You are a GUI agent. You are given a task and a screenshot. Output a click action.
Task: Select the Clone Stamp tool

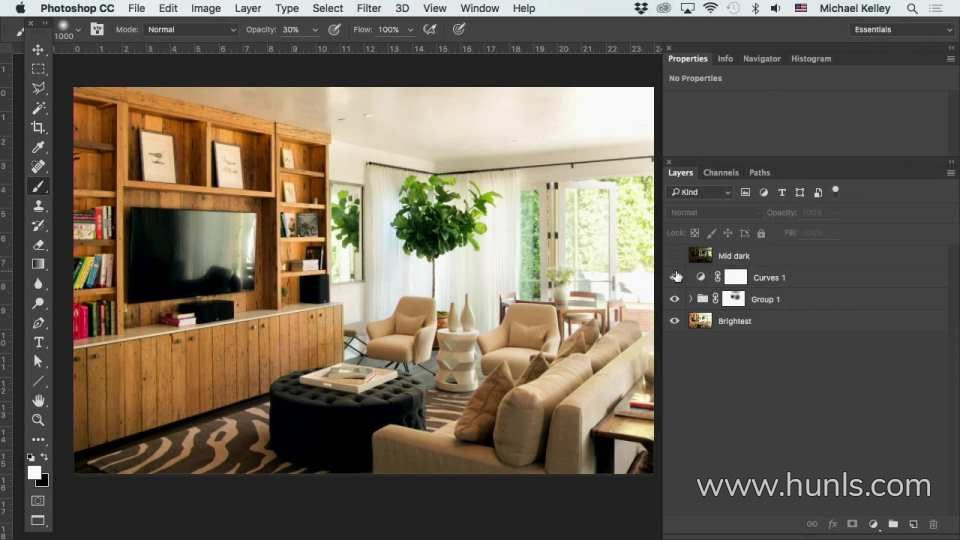38,206
